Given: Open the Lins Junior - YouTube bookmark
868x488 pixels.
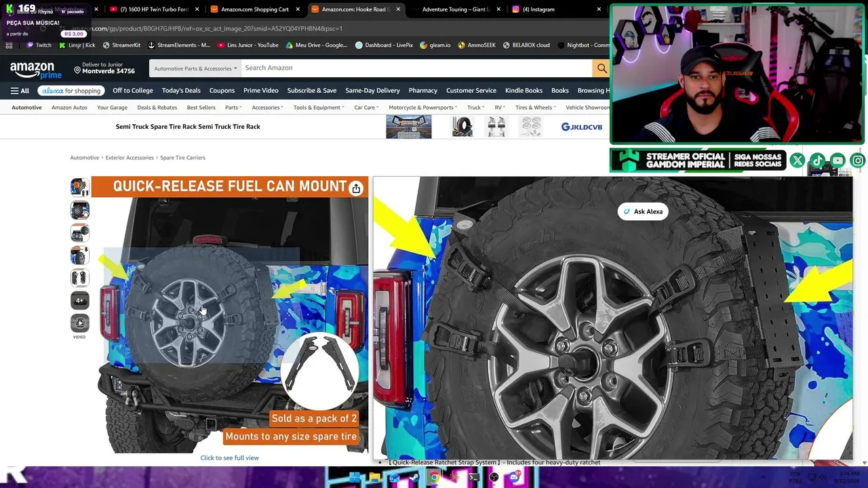Looking at the screenshot, I should [248, 45].
